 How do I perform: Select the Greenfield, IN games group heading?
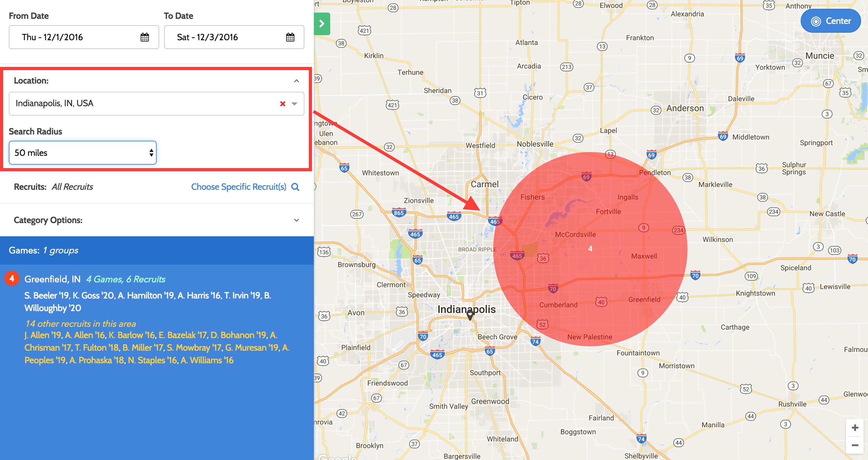pyautogui.click(x=52, y=279)
